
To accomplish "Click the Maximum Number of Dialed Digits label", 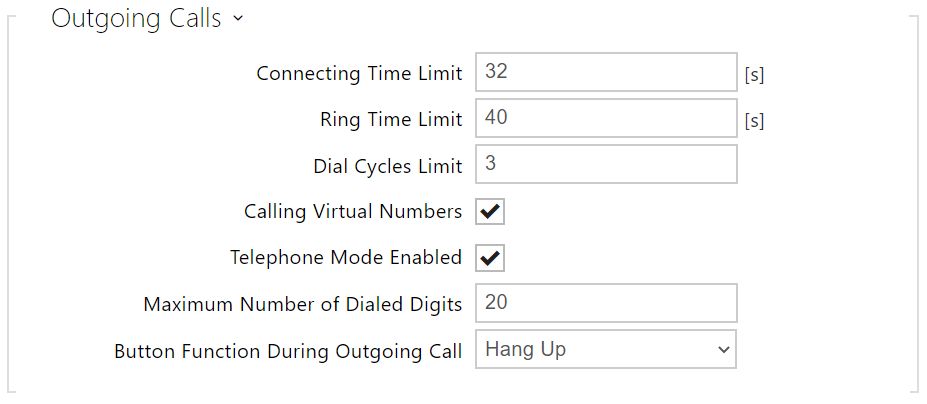I will click(302, 305).
